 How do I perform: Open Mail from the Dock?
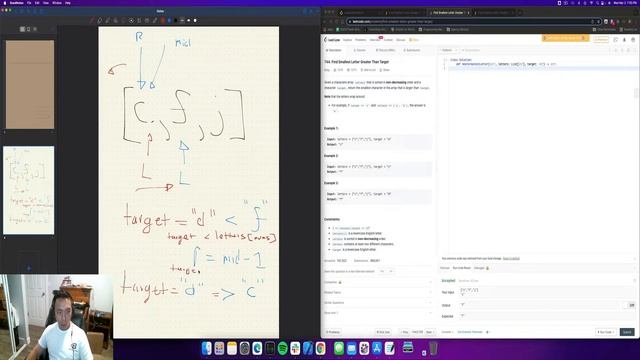[351, 348]
